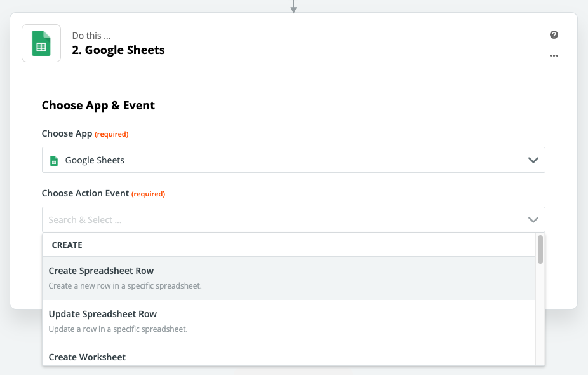588x375 pixels.
Task: Click the 'Do this ...' label
Action: click(x=91, y=36)
